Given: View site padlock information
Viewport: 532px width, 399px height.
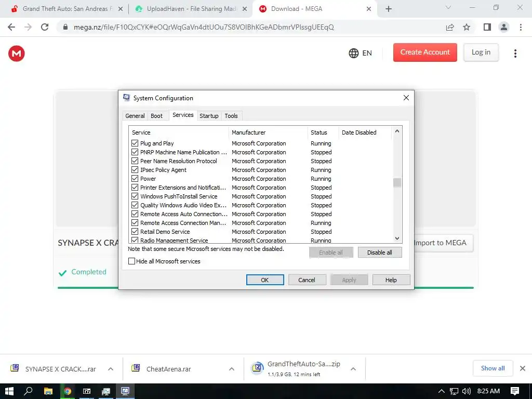Looking at the screenshot, I should [66, 27].
